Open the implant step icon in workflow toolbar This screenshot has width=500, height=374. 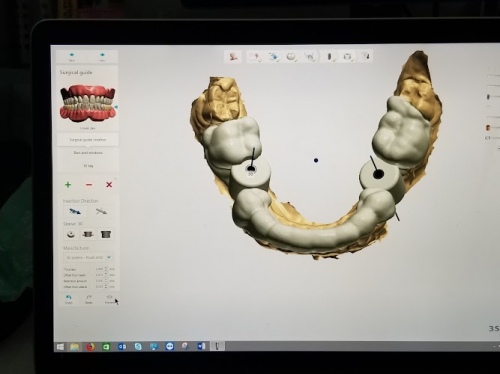pyautogui.click(x=329, y=56)
